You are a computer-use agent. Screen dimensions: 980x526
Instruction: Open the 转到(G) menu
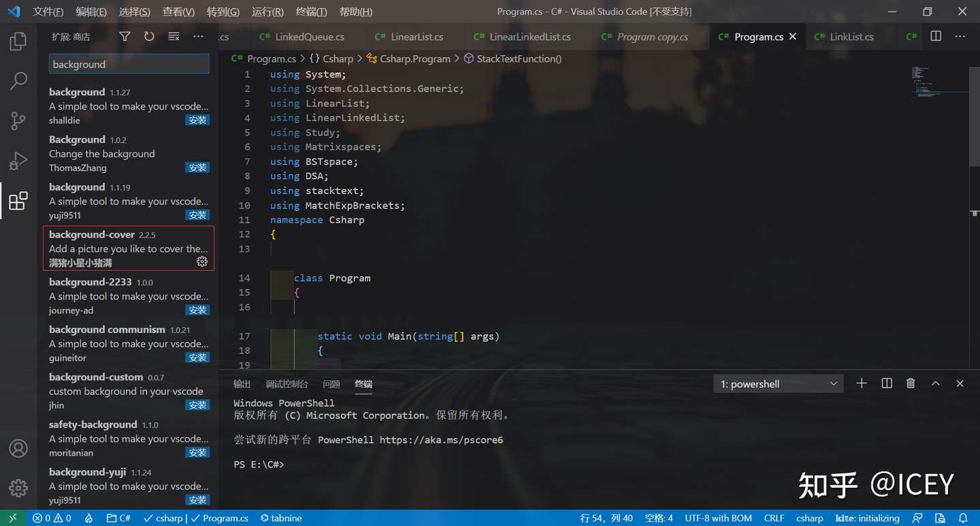pyautogui.click(x=223, y=12)
